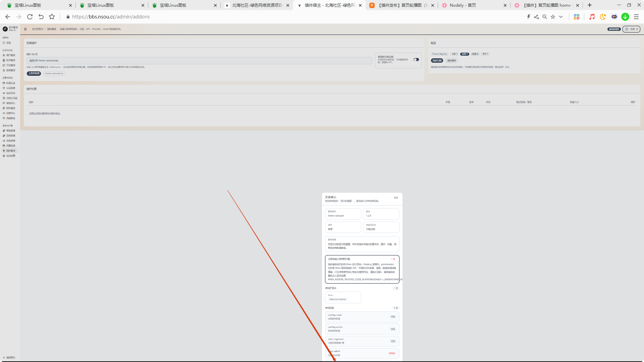644x362 pixels.
Task: Click the 选择文件 home-carousel.zip file input
Action: 199,61
